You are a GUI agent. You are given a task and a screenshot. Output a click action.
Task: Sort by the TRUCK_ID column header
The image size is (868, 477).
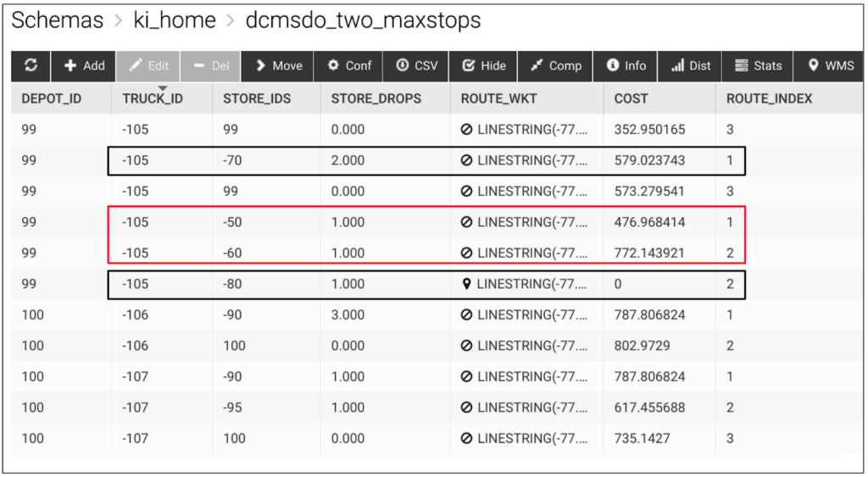(153, 98)
